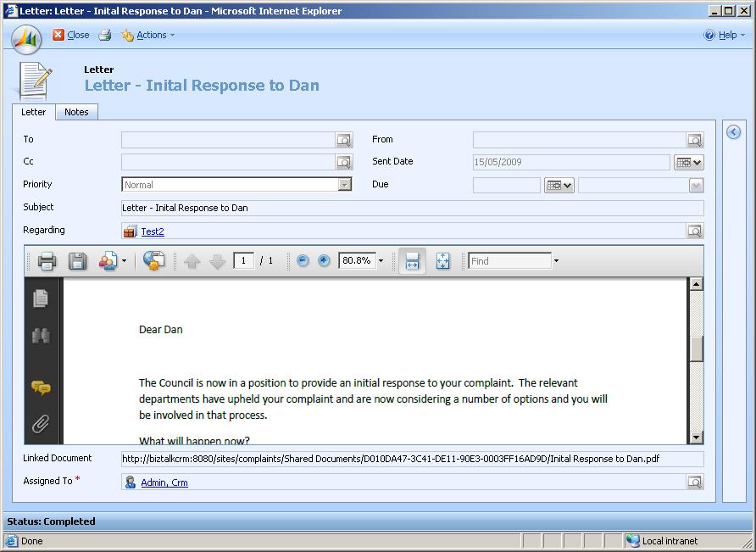Go to next page in PDF viewer
This screenshot has width=756, height=552.
(218, 261)
